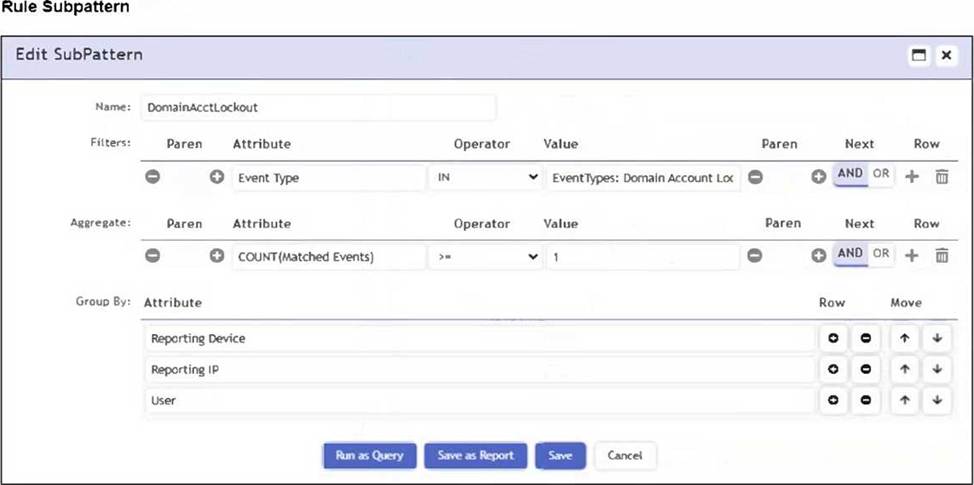Move User group-by row up
974x485 pixels.
click(904, 400)
